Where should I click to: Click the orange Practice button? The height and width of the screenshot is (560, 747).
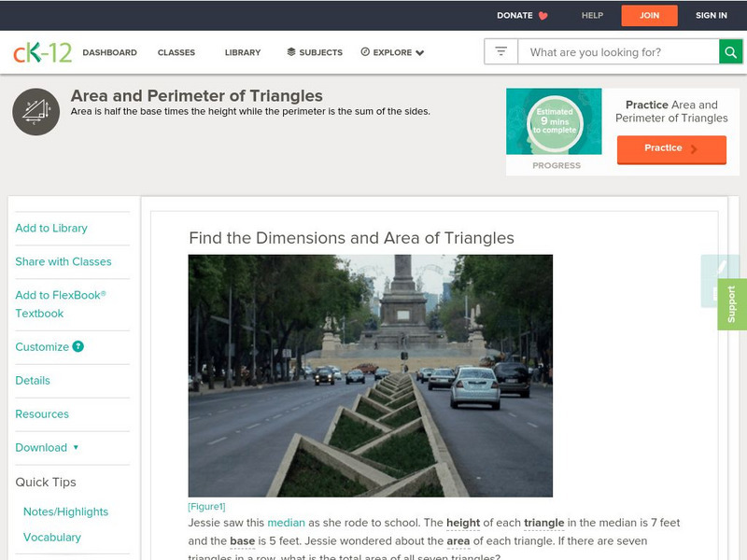pos(671,149)
